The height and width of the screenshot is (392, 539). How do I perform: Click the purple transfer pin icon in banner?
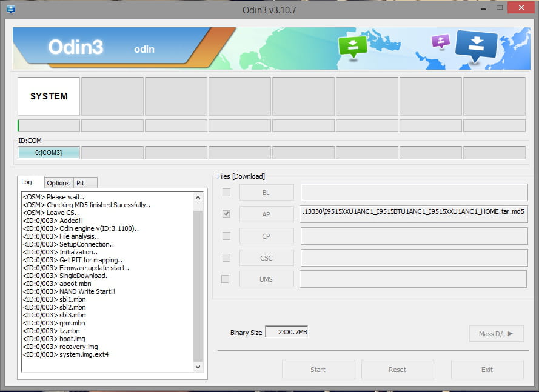(441, 41)
